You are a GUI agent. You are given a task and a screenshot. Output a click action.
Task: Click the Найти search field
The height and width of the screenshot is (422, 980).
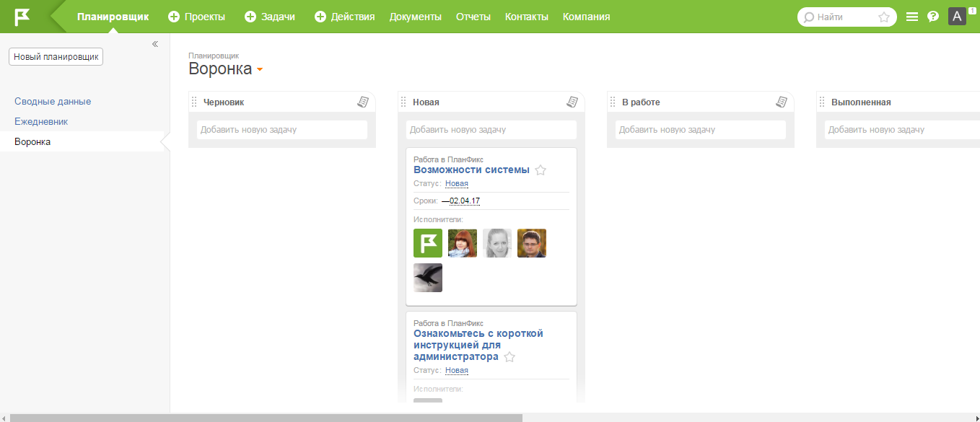point(846,17)
